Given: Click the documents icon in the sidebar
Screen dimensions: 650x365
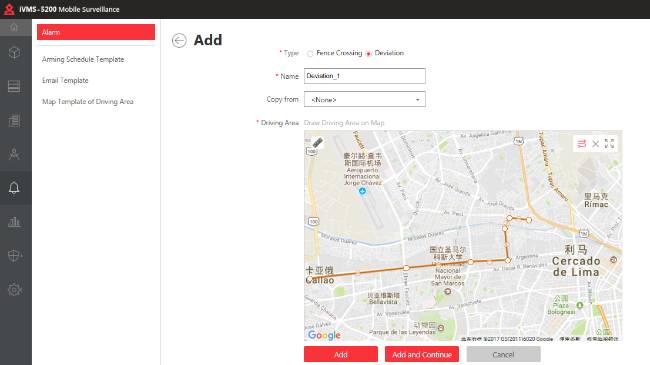Looking at the screenshot, I should tap(14, 120).
